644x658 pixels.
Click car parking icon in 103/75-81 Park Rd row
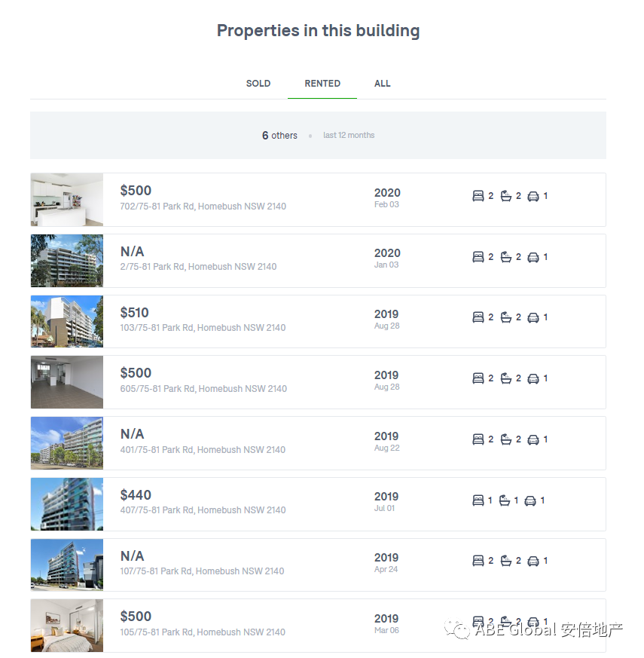533,318
